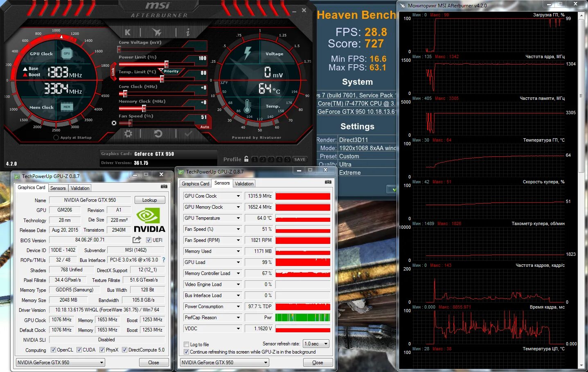Minimize the MSI Afterburner window
588x372 pixels.
pos(293,11)
